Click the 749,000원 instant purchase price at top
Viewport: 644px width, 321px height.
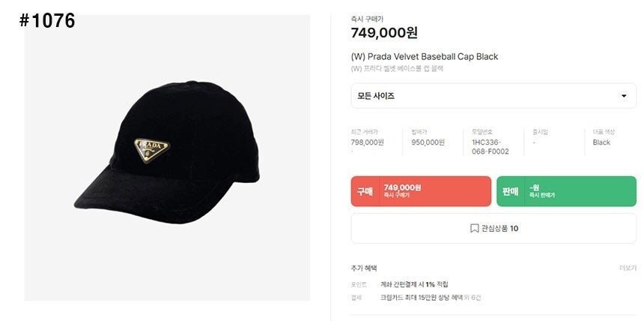384,32
